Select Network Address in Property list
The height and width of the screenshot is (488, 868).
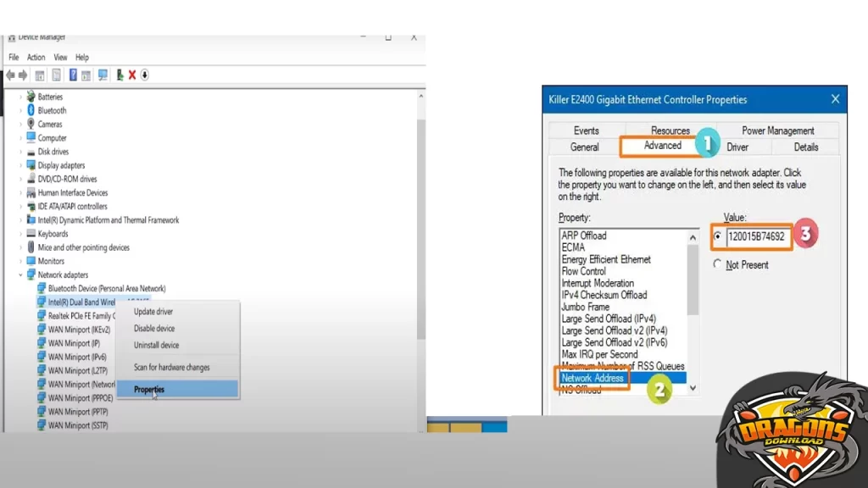point(593,378)
